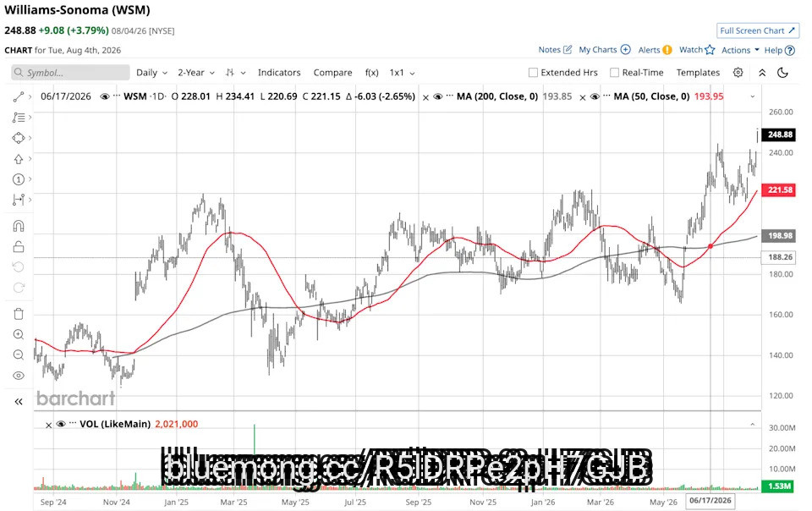Open the 1x1 grid layout dropdown
This screenshot has height=511, width=812.
(x=402, y=73)
